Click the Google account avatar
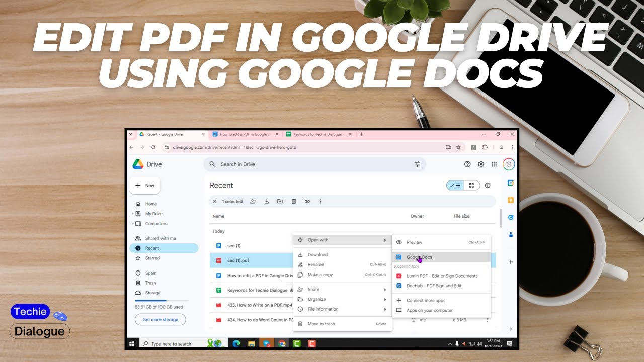This screenshot has width=644, height=362. (509, 164)
